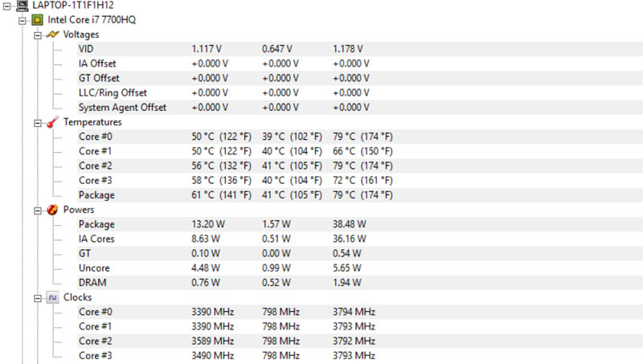Select the Powers group label
Image resolution: width=643 pixels, height=364 pixels.
tap(79, 210)
